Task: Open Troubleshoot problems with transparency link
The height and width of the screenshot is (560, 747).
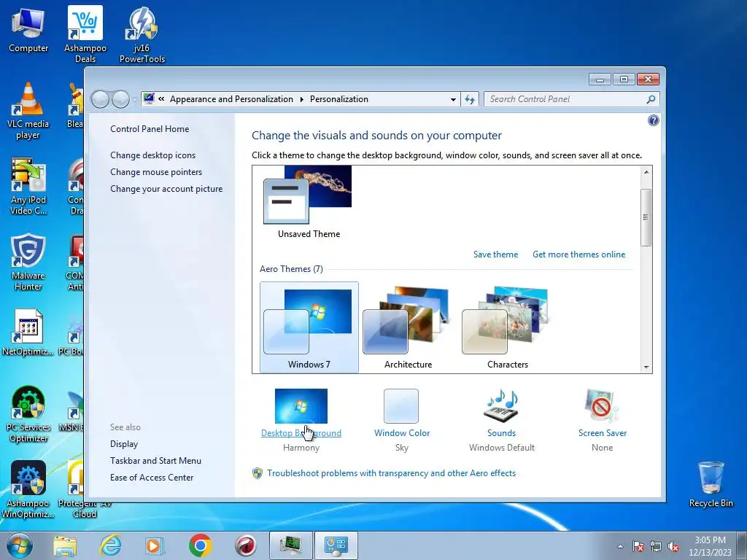Action: 391,472
